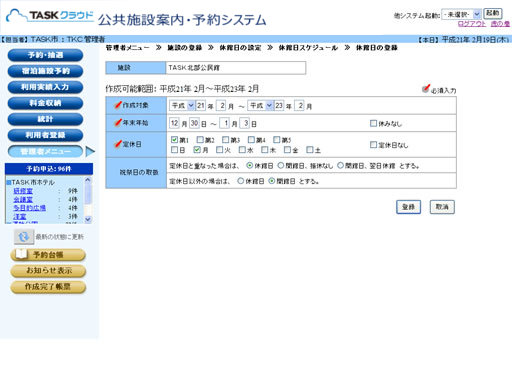Open the end era 平成 dropdown

(261, 106)
